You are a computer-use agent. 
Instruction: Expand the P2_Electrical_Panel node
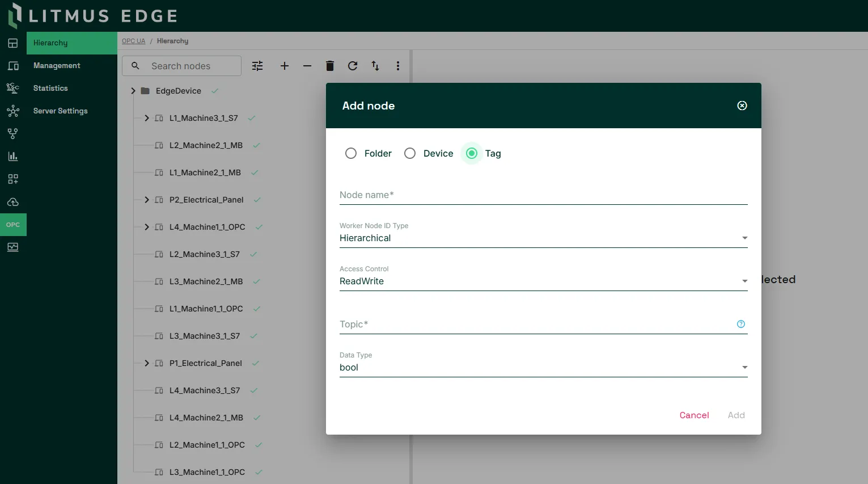[147, 200]
